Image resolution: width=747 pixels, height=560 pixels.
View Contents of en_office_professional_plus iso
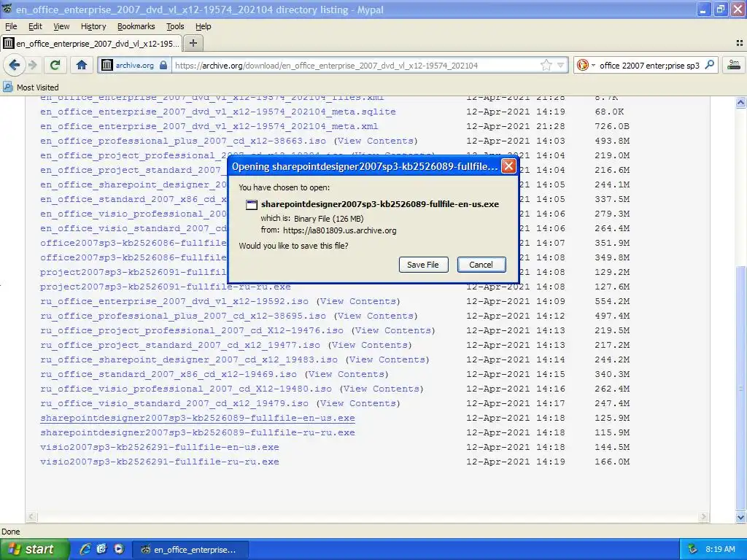tap(376, 141)
